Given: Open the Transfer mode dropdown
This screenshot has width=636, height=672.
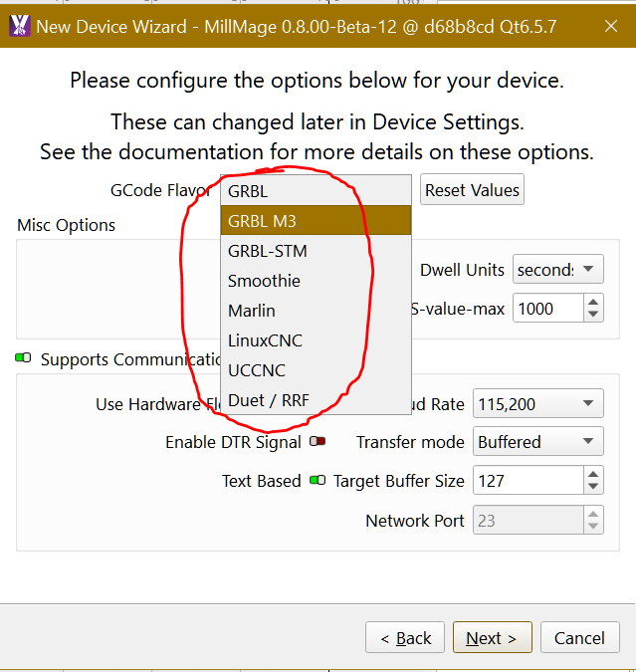Looking at the screenshot, I should click(537, 441).
